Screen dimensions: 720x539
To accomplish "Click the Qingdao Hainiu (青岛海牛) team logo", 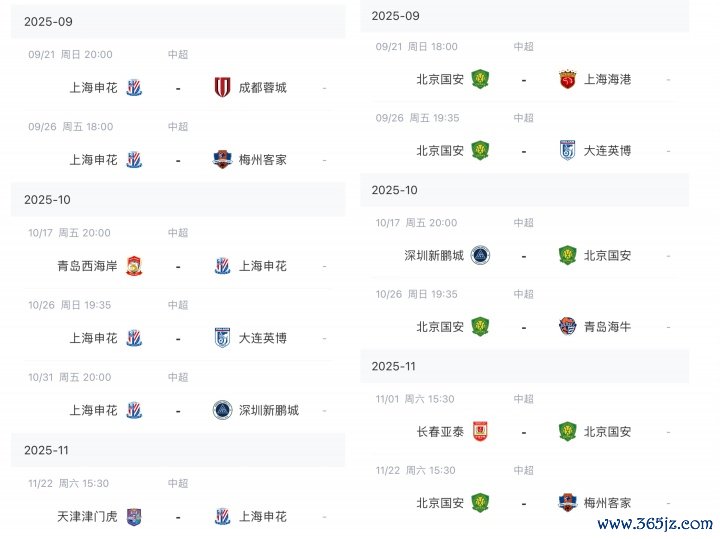I will tap(567, 326).
